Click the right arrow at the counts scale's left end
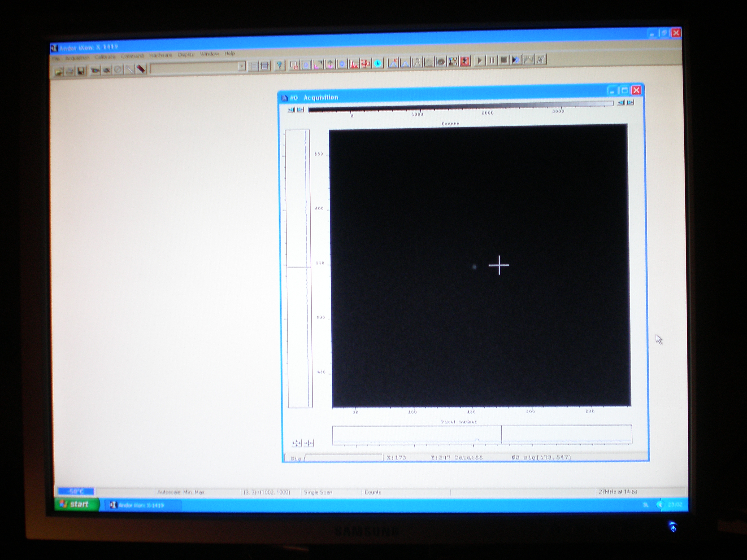 [300, 109]
